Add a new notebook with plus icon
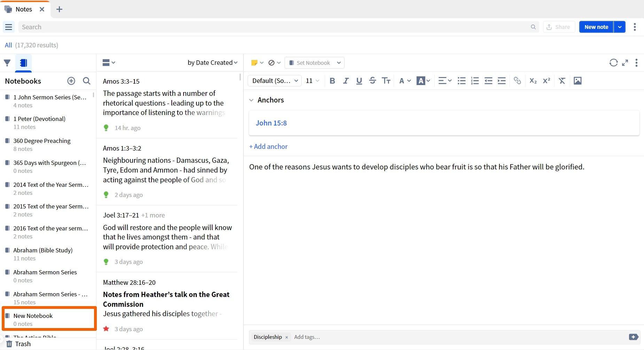644x350 pixels. pyautogui.click(x=71, y=81)
